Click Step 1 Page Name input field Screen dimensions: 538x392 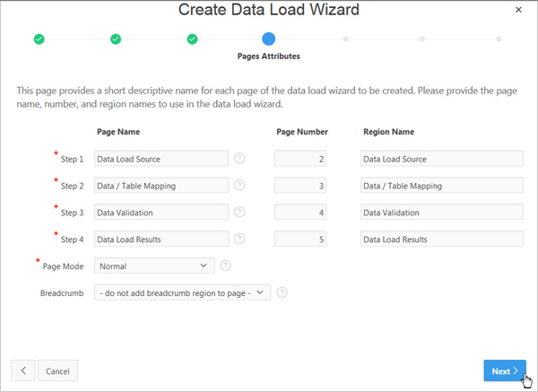[x=161, y=159]
